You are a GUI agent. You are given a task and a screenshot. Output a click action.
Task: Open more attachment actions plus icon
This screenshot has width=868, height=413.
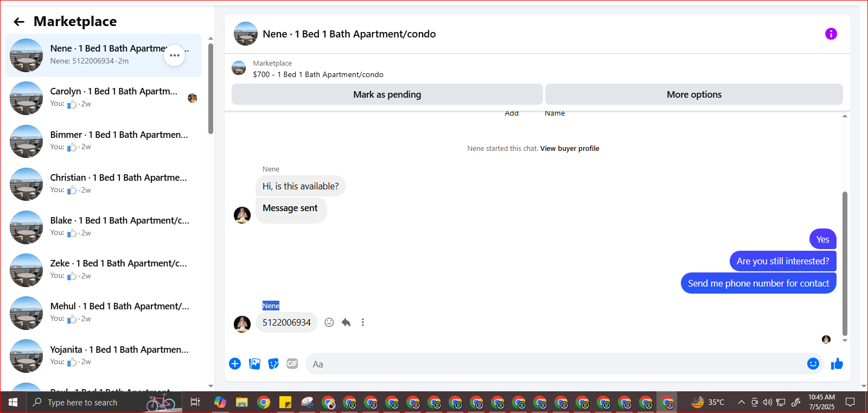(235, 364)
